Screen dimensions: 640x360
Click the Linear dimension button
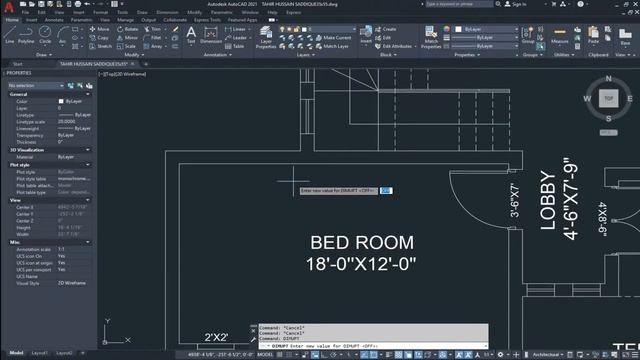[x=236, y=29]
